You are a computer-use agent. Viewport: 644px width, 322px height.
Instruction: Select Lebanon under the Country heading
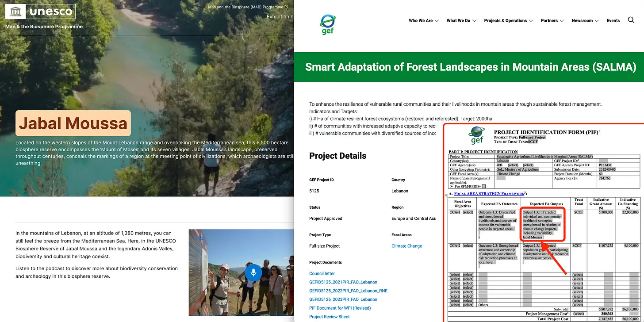[x=400, y=191]
